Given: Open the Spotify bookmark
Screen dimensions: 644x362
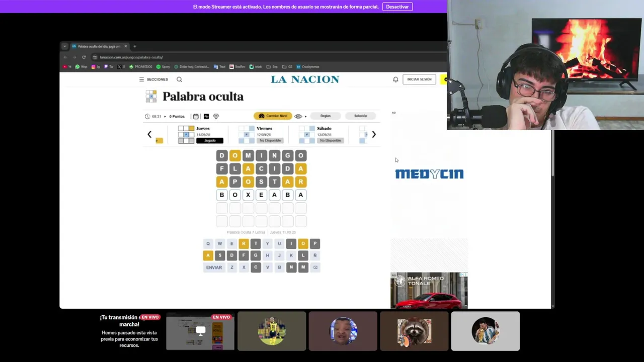Looking at the screenshot, I should pyautogui.click(x=163, y=66).
